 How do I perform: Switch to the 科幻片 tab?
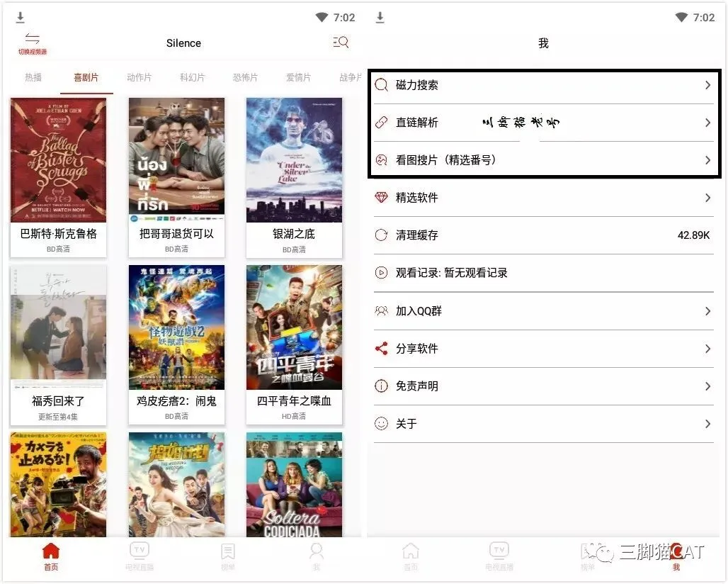[x=192, y=77]
